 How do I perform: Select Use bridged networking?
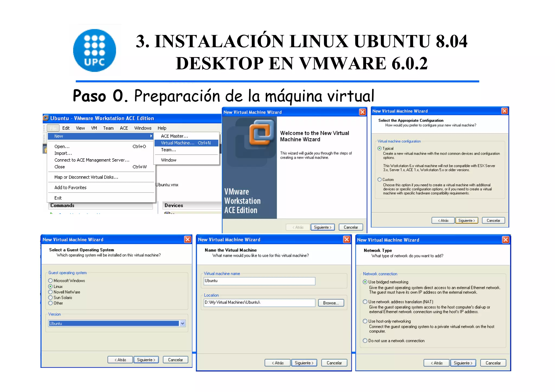(365, 282)
